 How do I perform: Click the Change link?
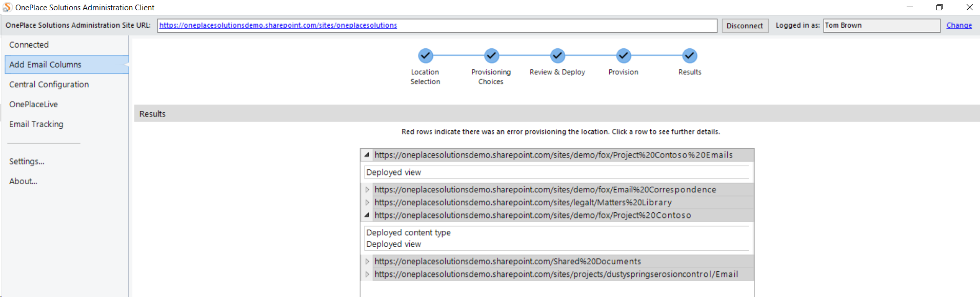[x=959, y=25]
